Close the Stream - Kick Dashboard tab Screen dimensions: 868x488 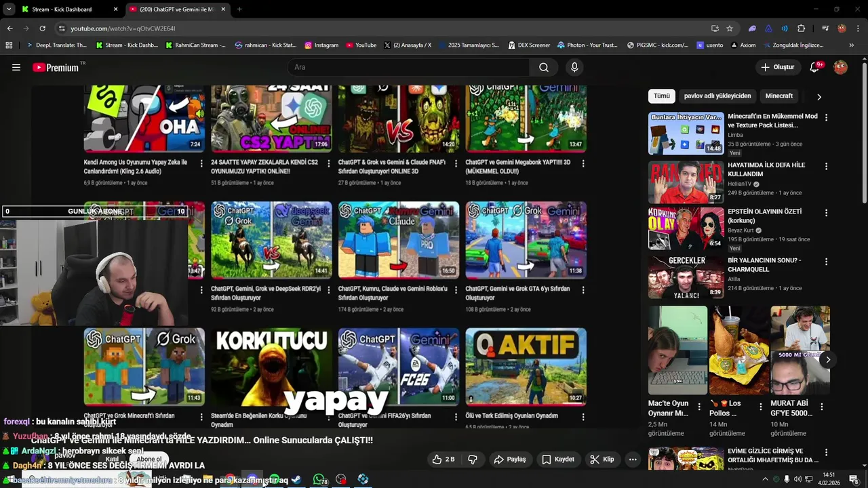click(x=115, y=9)
